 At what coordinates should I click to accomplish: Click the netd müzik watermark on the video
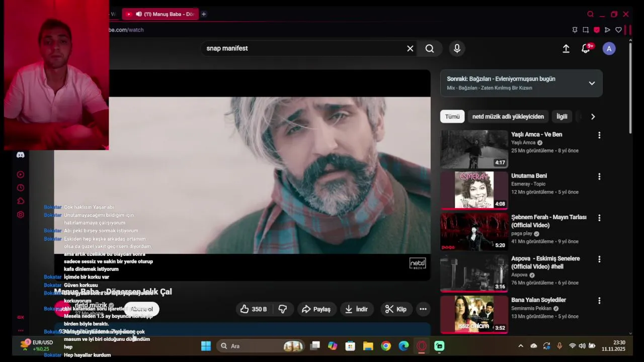[x=418, y=263]
